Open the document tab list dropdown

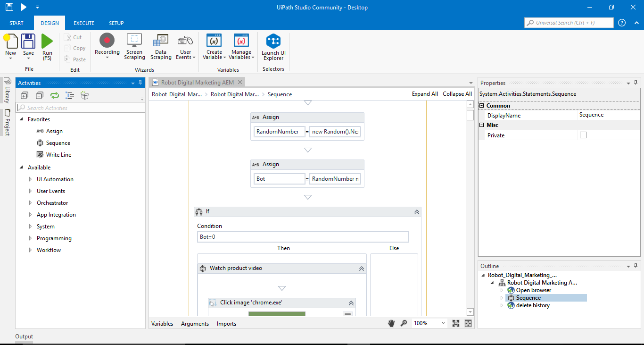click(471, 83)
